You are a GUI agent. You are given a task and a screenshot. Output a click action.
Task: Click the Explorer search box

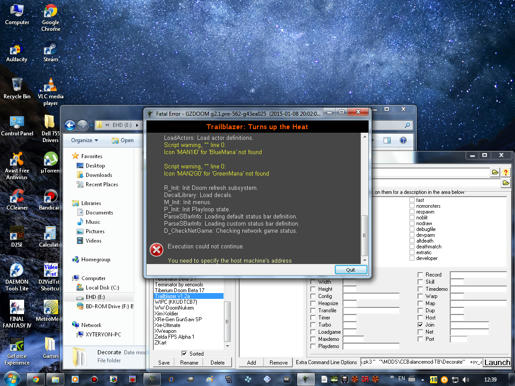click(392, 125)
